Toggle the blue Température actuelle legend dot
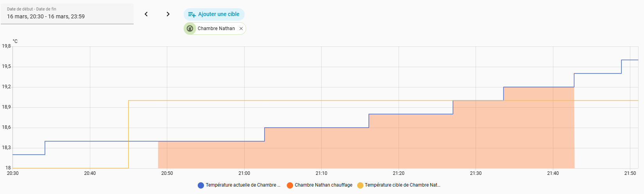Image resolution: width=644 pixels, height=194 pixels. (x=201, y=185)
